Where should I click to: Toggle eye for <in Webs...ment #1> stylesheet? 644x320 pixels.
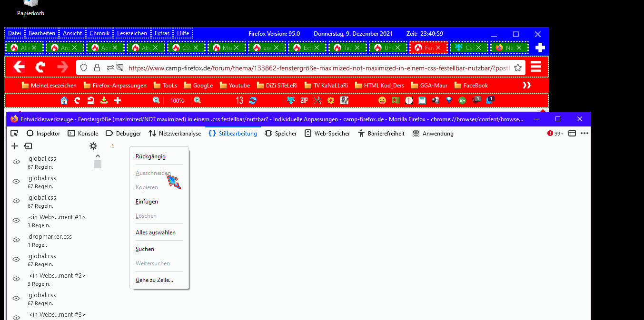(x=16, y=220)
